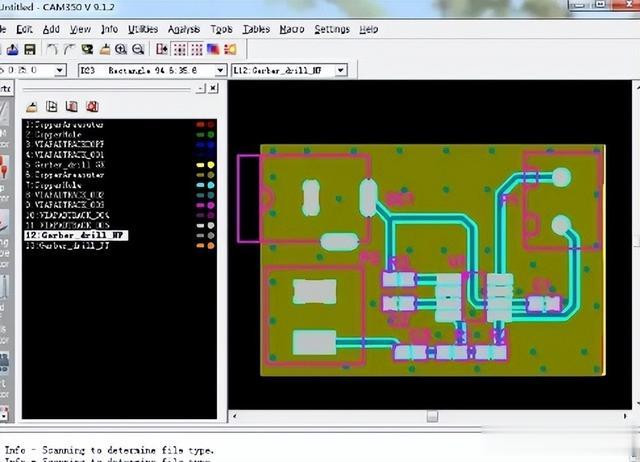Select layer 13 in the layer list
Screen dimensions: 640x462
coord(67,246)
